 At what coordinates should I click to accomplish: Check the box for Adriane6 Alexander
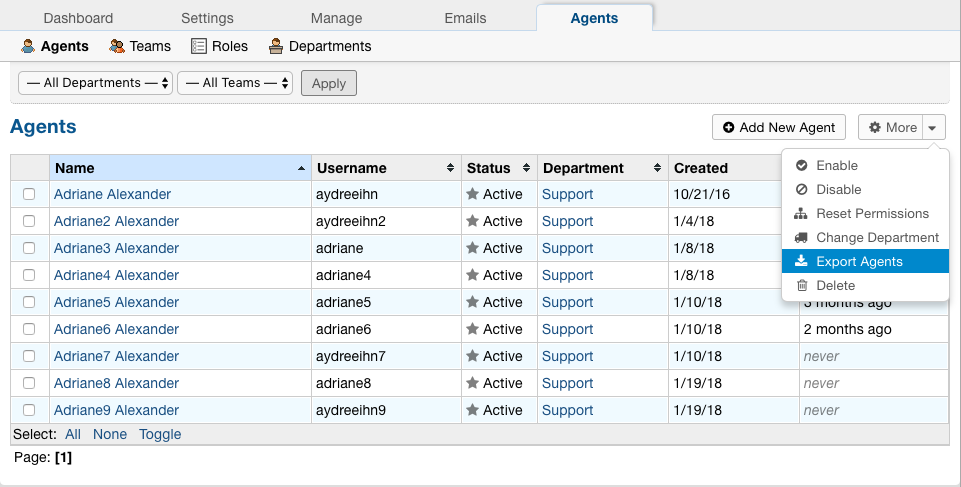click(x=29, y=329)
